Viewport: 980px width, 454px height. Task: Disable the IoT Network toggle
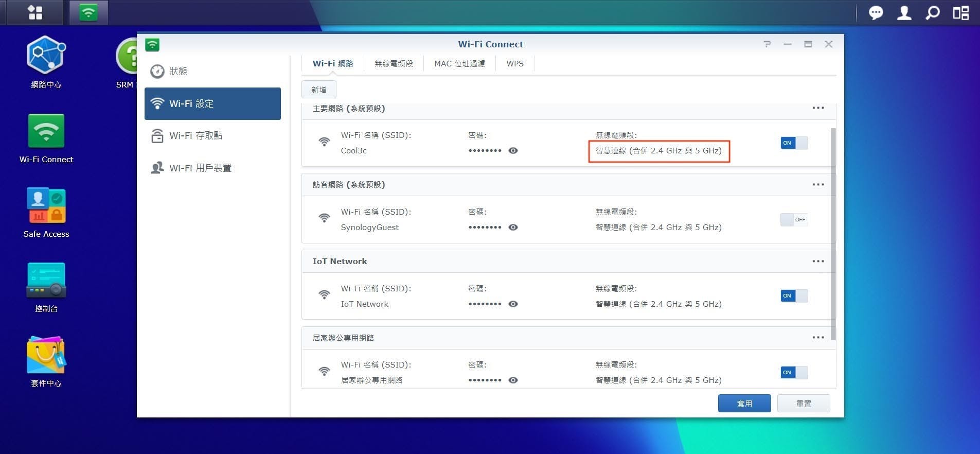pyautogui.click(x=794, y=296)
